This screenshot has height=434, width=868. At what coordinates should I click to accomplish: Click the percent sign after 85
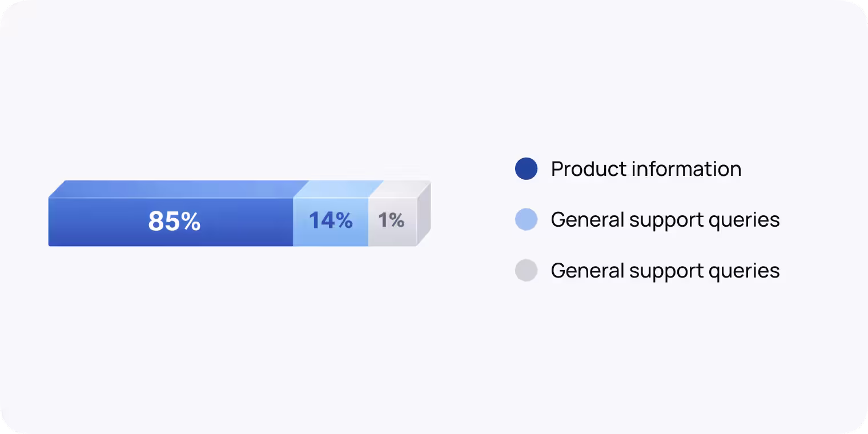[x=191, y=222]
